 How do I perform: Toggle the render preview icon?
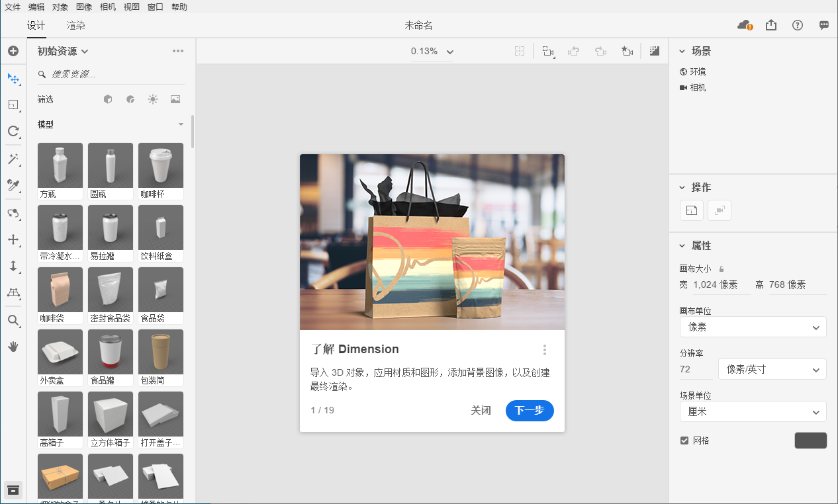pyautogui.click(x=655, y=51)
